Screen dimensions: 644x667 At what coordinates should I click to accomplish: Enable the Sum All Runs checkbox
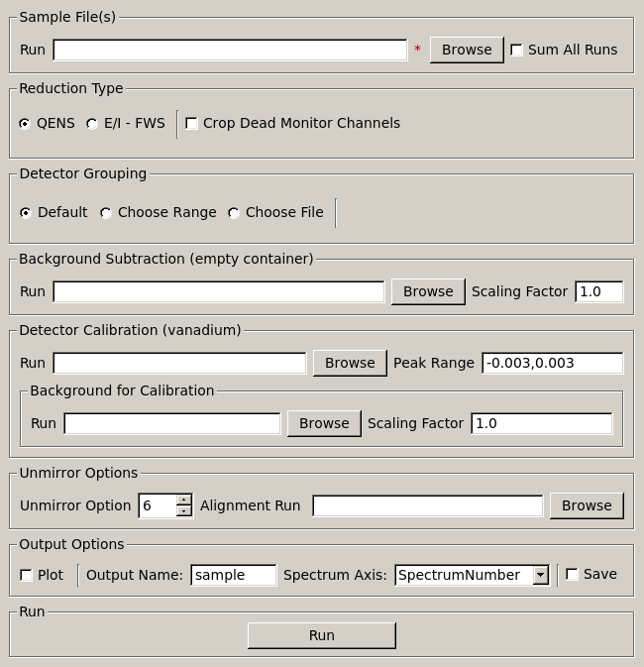517,51
